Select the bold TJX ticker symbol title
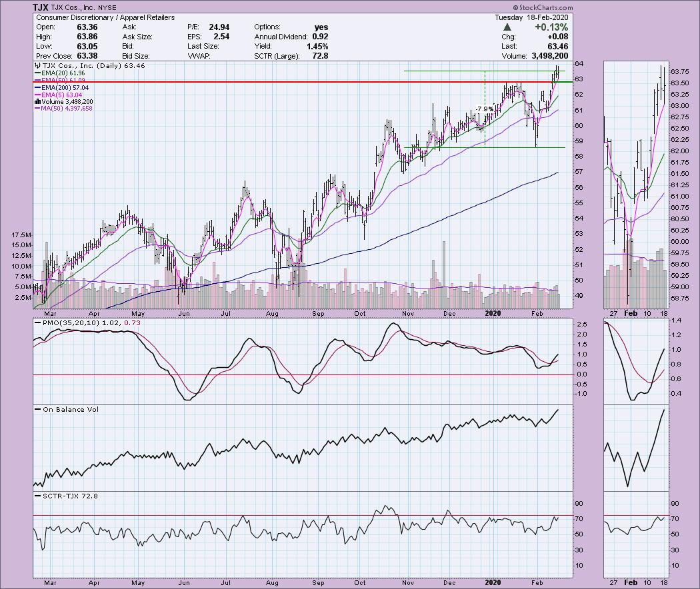 (x=41, y=7)
